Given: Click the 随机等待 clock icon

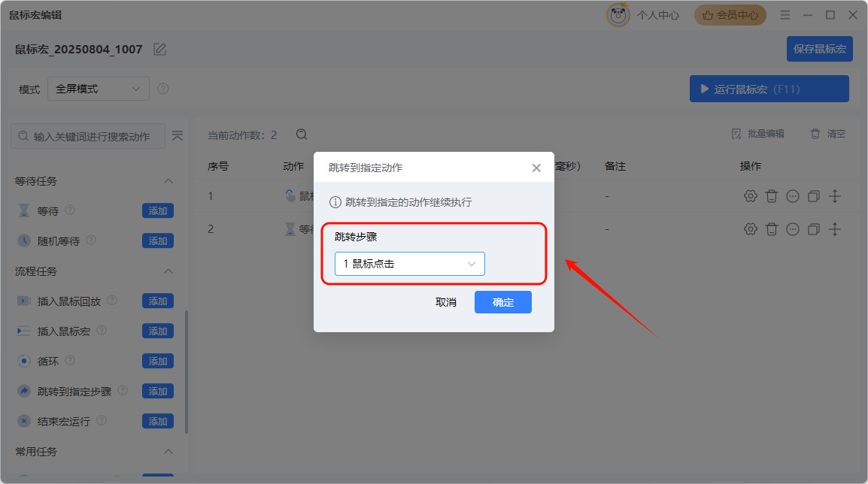Looking at the screenshot, I should click(24, 240).
